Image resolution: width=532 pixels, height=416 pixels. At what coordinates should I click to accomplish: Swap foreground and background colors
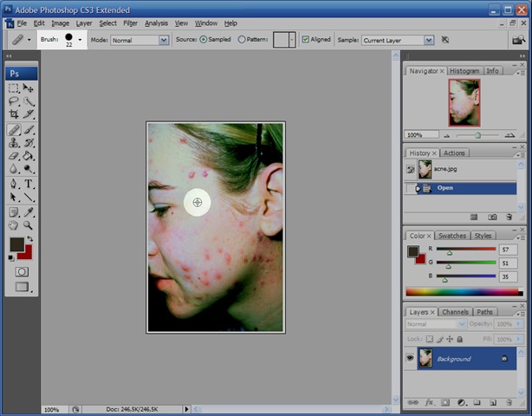(29, 239)
